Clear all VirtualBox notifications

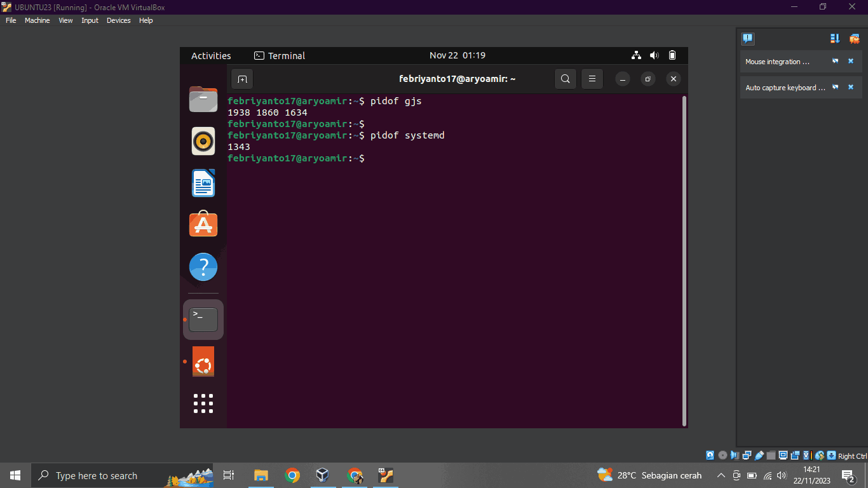pos(854,39)
